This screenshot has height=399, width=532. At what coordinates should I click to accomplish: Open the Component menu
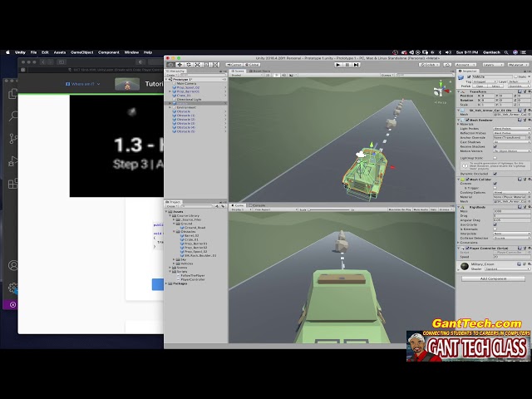coord(109,52)
